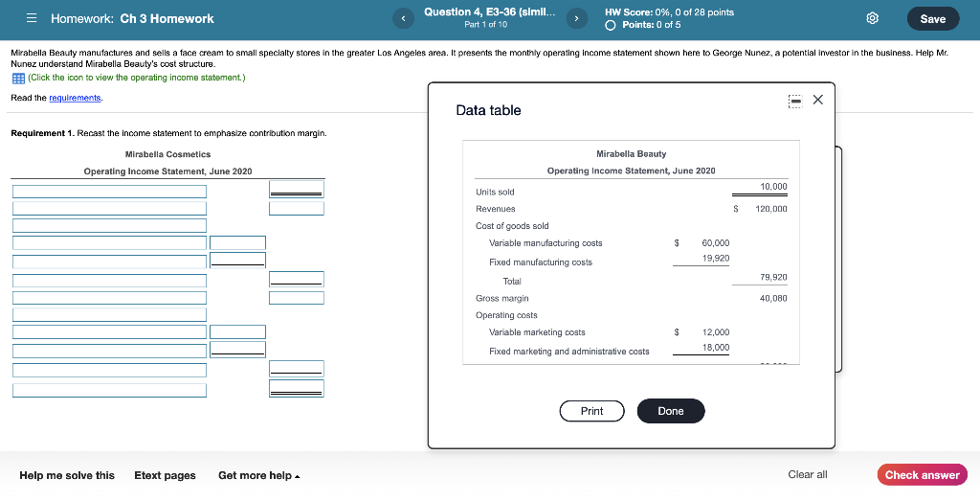Click the Points circle indicator

611,25
